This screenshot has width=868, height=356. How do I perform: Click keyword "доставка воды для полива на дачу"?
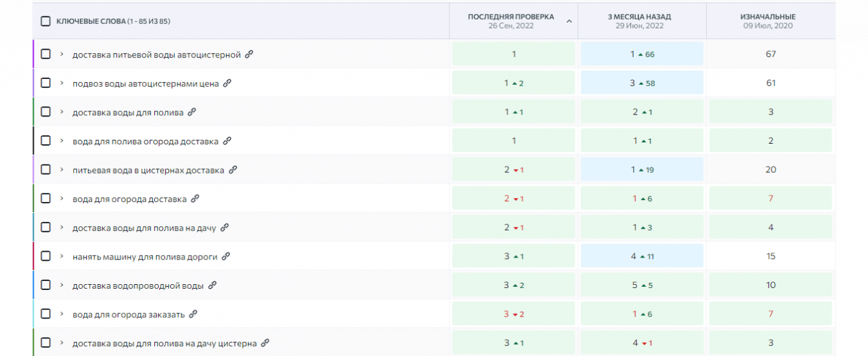[144, 228]
